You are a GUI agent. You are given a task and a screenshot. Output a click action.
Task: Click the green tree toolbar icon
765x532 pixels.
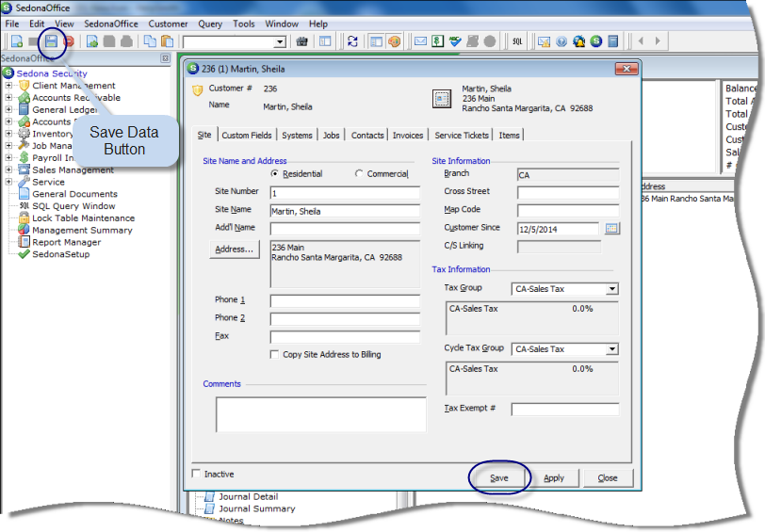point(438,41)
